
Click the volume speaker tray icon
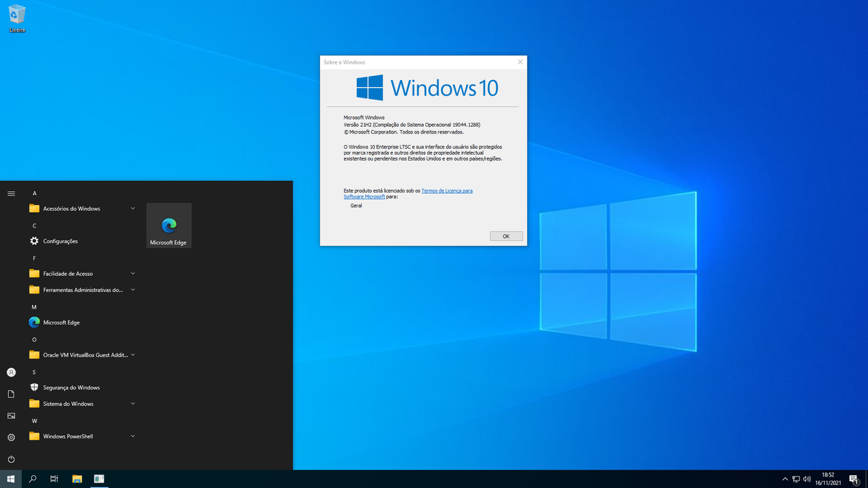807,479
